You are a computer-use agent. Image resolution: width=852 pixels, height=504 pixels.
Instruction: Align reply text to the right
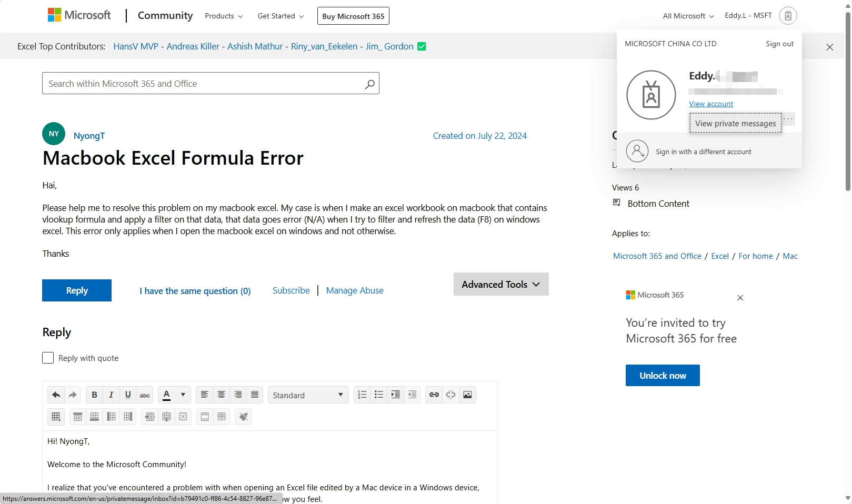238,395
